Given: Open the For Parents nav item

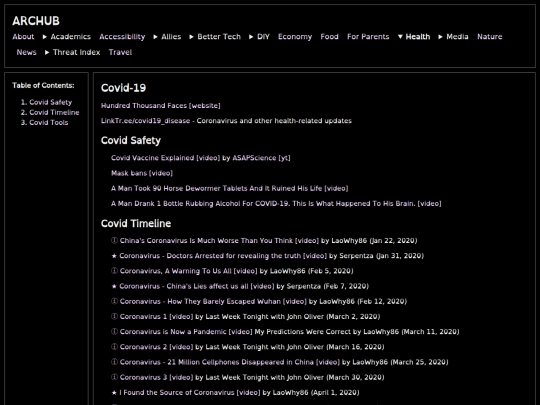Looking at the screenshot, I should click(368, 37).
